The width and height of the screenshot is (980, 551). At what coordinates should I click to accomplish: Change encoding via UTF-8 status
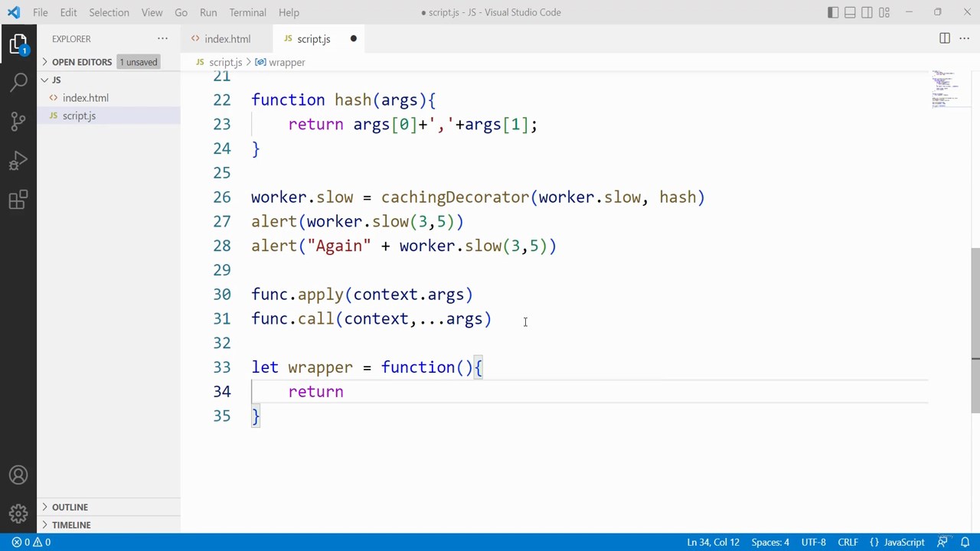tap(813, 542)
